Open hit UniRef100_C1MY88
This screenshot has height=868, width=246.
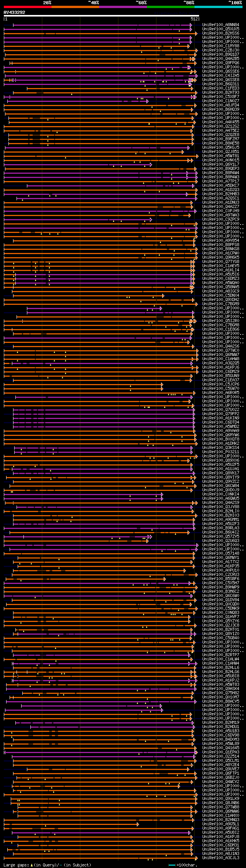click(221, 46)
